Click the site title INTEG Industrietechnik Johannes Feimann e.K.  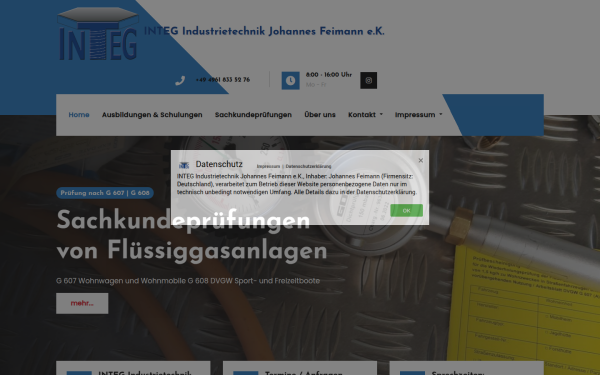click(x=264, y=31)
